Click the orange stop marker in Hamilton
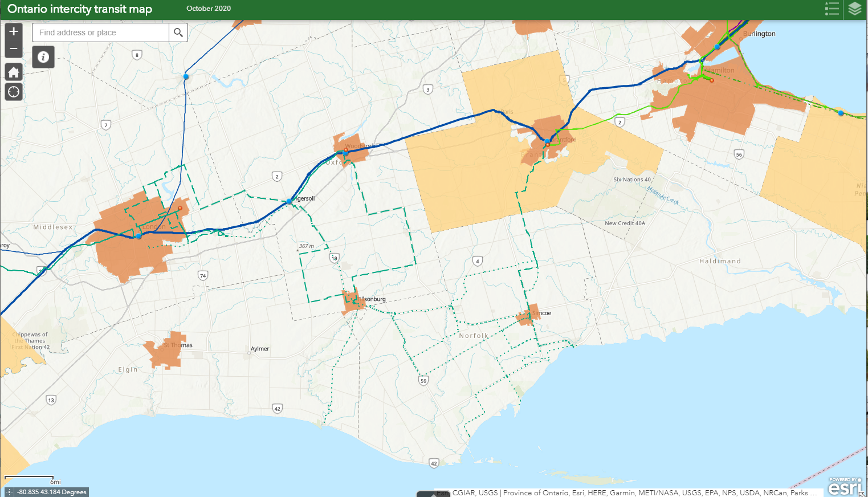868x497 pixels. [712, 80]
